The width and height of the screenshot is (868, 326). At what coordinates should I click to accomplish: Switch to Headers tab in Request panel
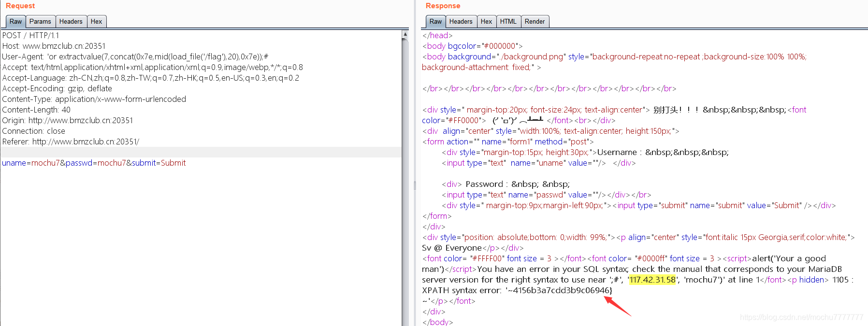coord(71,21)
